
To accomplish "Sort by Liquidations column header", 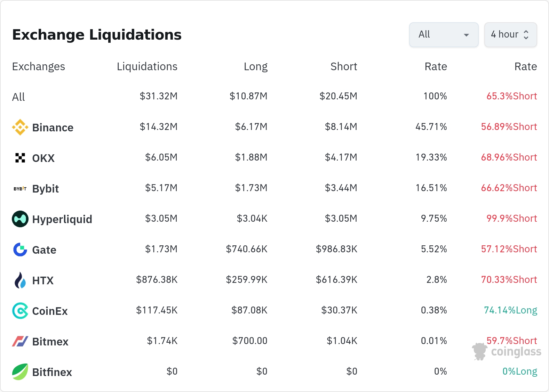I will [x=147, y=66].
